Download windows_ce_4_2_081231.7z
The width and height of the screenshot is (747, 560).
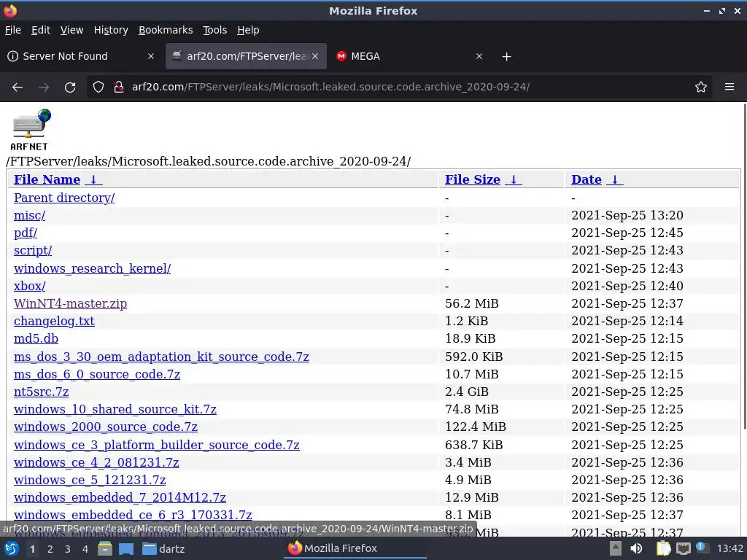[x=97, y=462]
